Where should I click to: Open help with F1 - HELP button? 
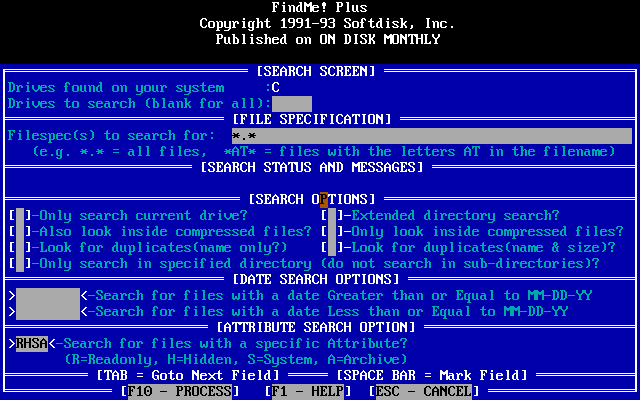click(308, 391)
